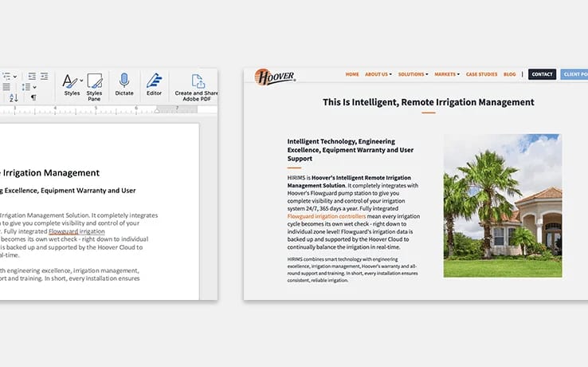The width and height of the screenshot is (588, 367).
Task: Open the Styles gallery in Word
Action: (x=70, y=84)
